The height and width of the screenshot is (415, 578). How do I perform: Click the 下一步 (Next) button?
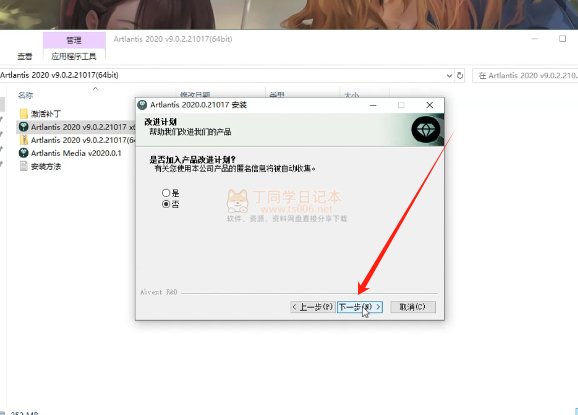[x=360, y=307]
